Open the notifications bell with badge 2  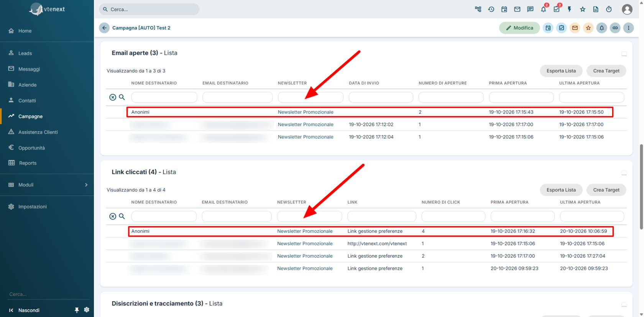tap(544, 9)
